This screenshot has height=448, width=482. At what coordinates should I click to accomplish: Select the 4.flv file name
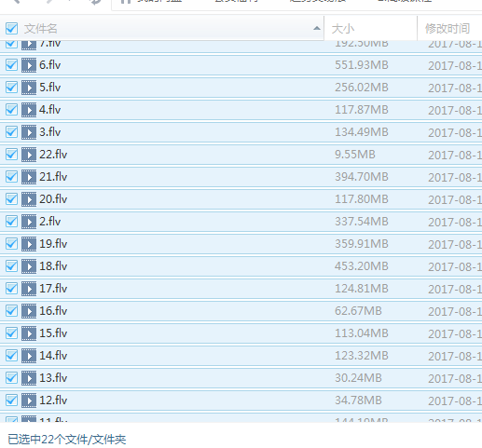[x=50, y=110]
